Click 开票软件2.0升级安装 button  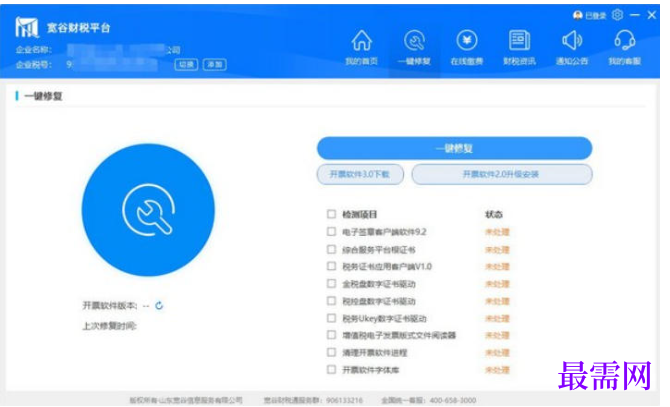[502, 174]
